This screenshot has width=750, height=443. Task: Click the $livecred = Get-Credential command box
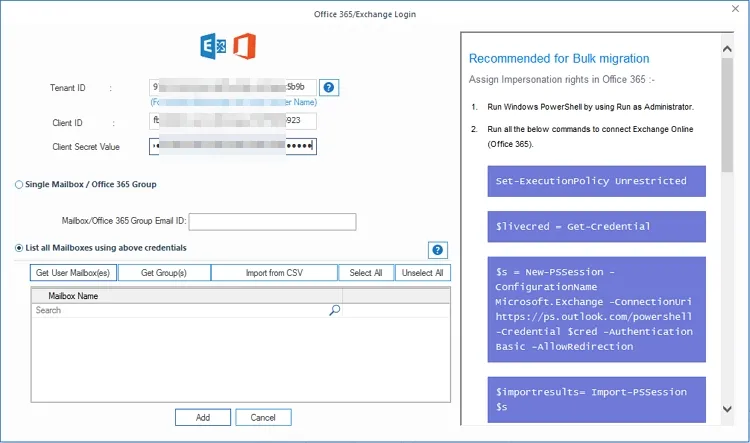tap(596, 226)
